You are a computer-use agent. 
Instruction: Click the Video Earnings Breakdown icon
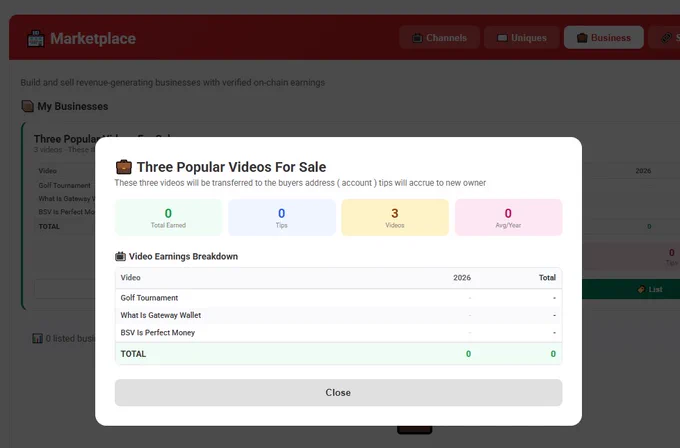(120, 256)
